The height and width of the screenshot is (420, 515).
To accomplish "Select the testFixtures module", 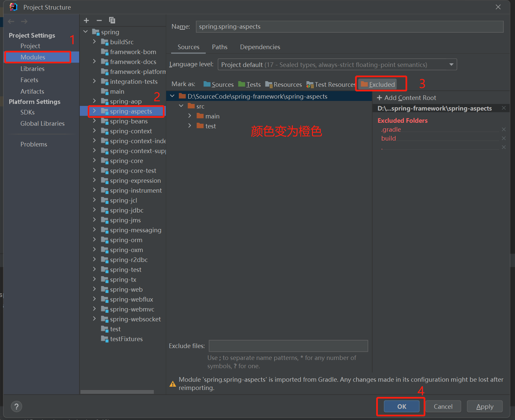I will [126, 339].
